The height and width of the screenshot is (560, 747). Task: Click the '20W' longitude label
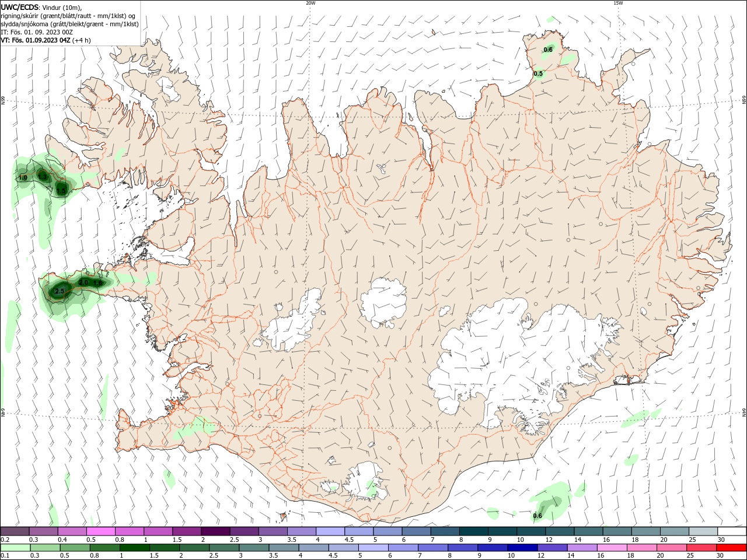(310, 3)
